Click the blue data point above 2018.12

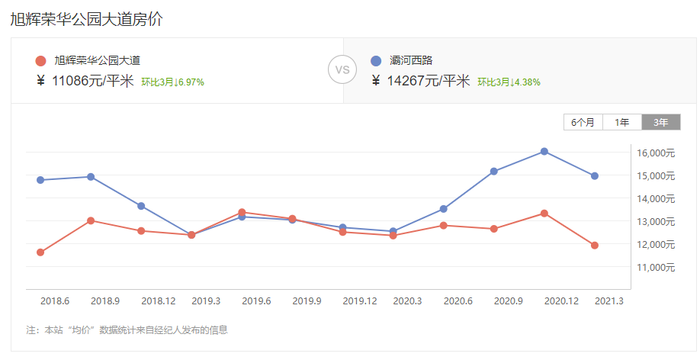[141, 206]
